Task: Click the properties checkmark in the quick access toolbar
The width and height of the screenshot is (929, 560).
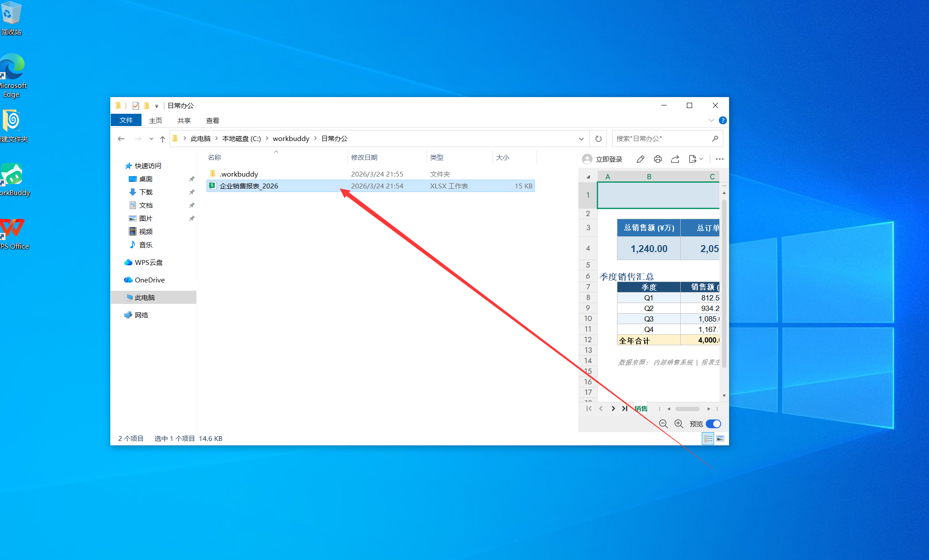Action: point(136,106)
